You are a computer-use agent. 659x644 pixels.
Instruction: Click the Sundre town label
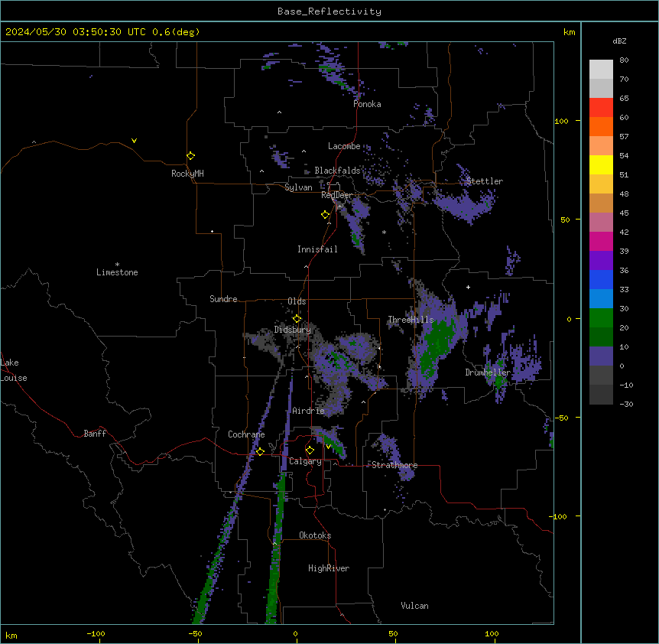[x=223, y=299]
